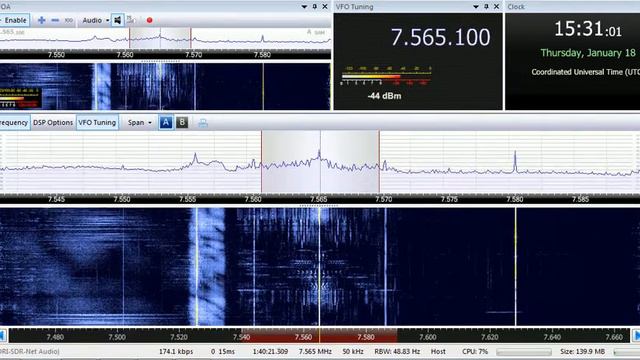Click the left red filter edge at 7.560
The image size is (640, 360).
click(x=262, y=161)
